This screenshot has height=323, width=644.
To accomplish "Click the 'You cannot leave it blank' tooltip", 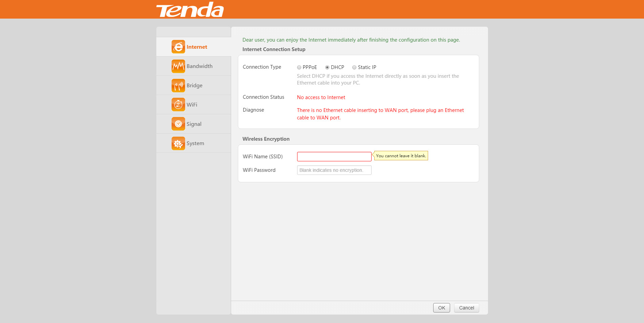I will click(401, 156).
